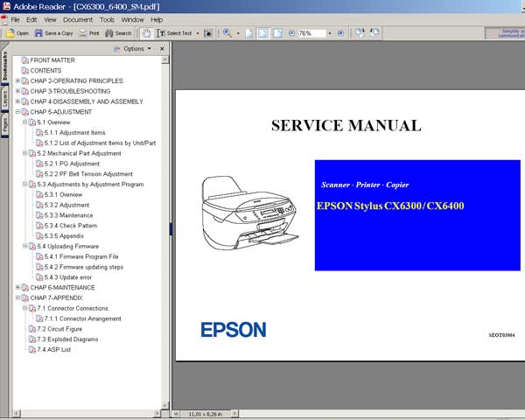Click the Actual Size page icon
525x420 pixels.
click(248, 33)
